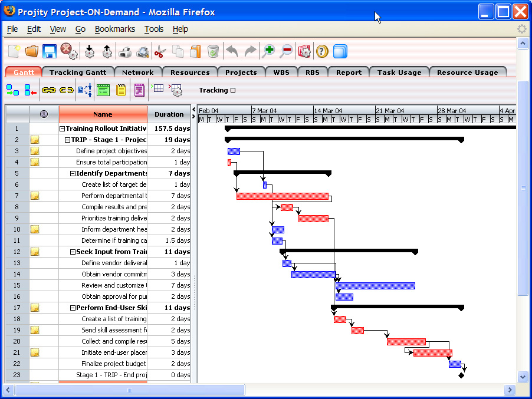Click the indicator column header icon
Image resolution: width=532 pixels, height=399 pixels.
click(x=44, y=114)
